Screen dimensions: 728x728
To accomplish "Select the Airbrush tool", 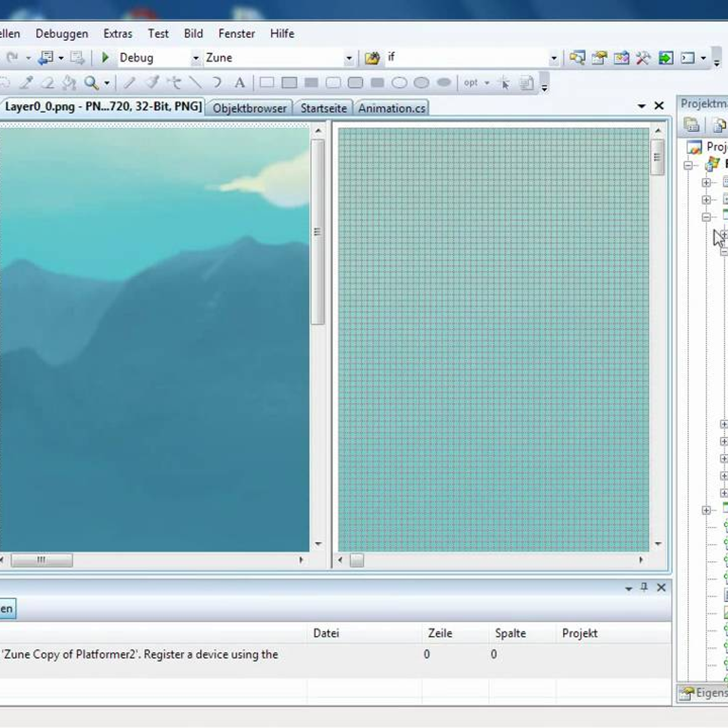I will pyautogui.click(x=174, y=82).
